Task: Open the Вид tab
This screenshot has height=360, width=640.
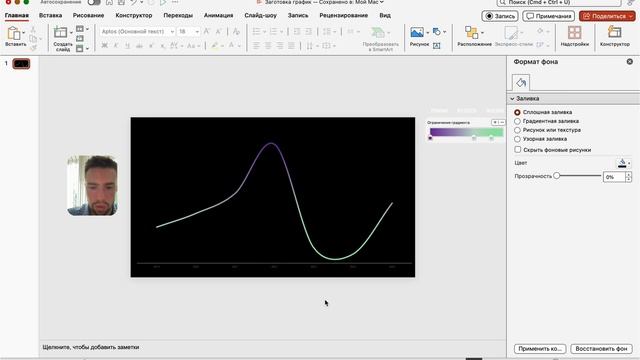Action: tap(385, 15)
